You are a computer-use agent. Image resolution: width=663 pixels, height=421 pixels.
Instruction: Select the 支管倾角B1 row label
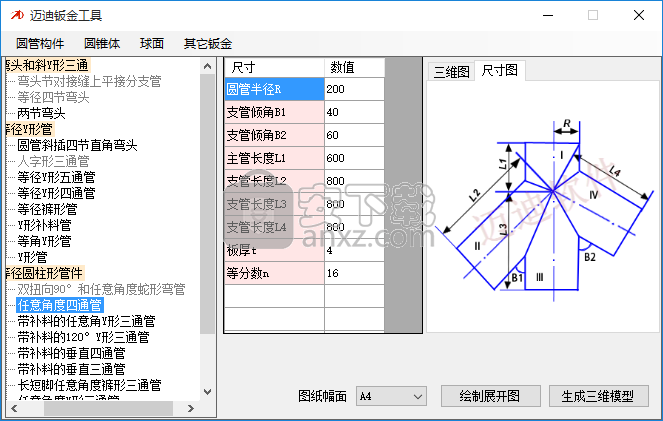[x=274, y=112]
